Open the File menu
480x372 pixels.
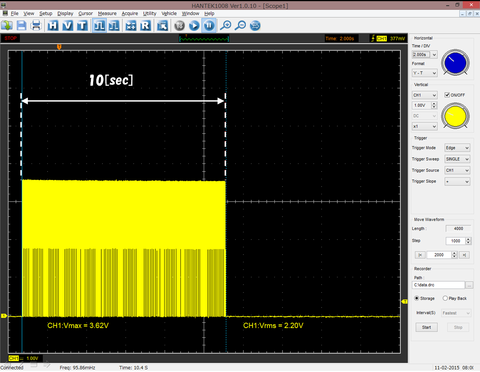(x=15, y=13)
